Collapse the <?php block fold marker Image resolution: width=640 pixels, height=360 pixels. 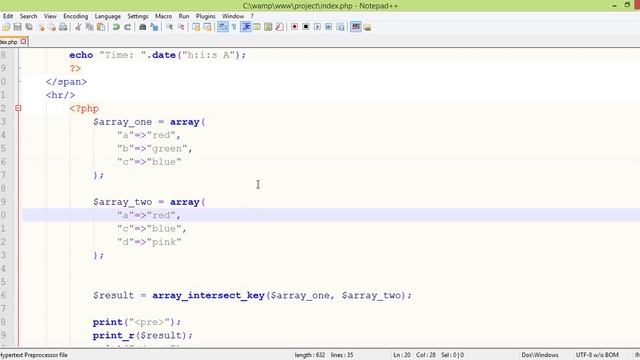click(18, 108)
